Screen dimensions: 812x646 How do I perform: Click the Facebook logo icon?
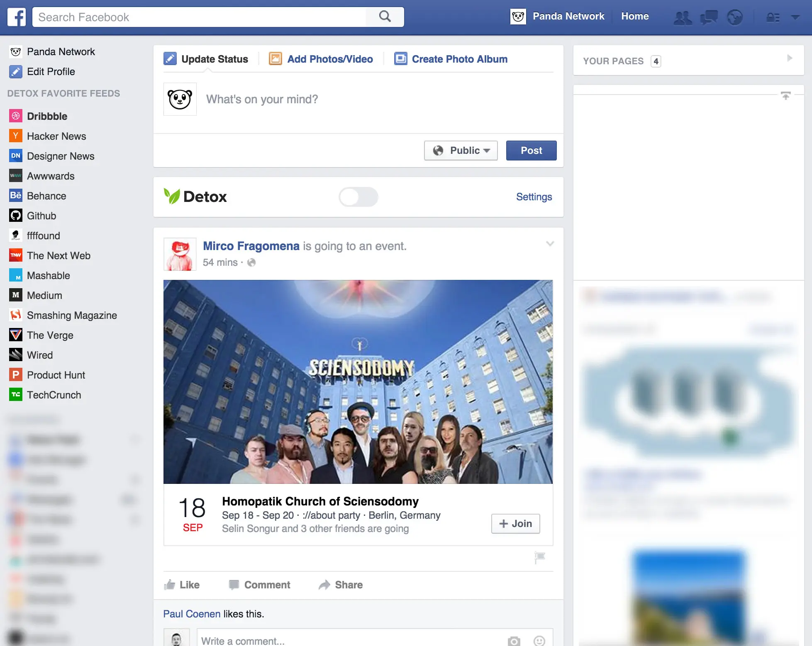[17, 17]
